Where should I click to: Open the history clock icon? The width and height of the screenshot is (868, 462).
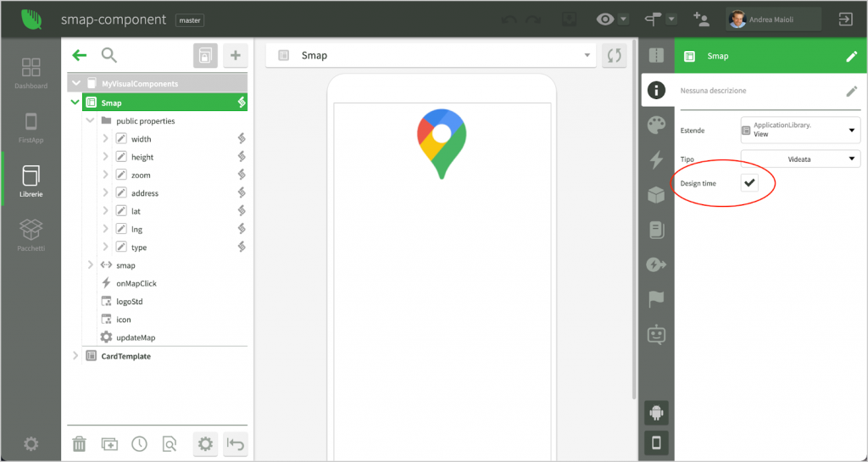point(140,443)
